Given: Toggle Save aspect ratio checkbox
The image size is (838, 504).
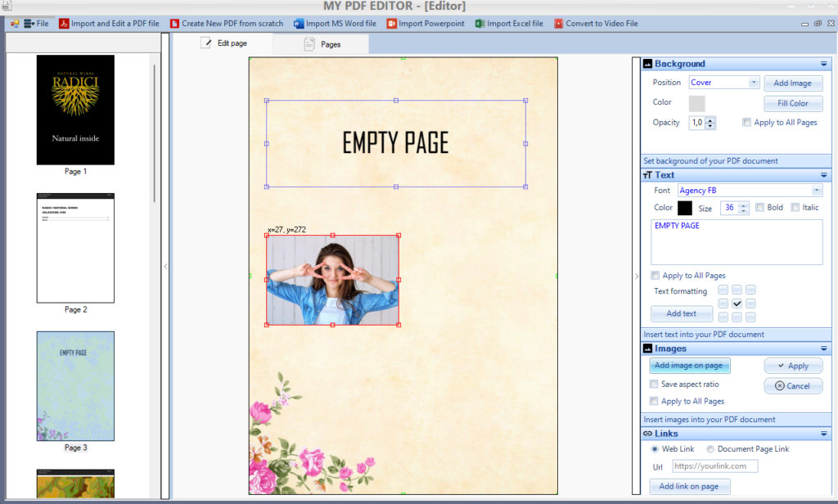Looking at the screenshot, I should 654,385.
